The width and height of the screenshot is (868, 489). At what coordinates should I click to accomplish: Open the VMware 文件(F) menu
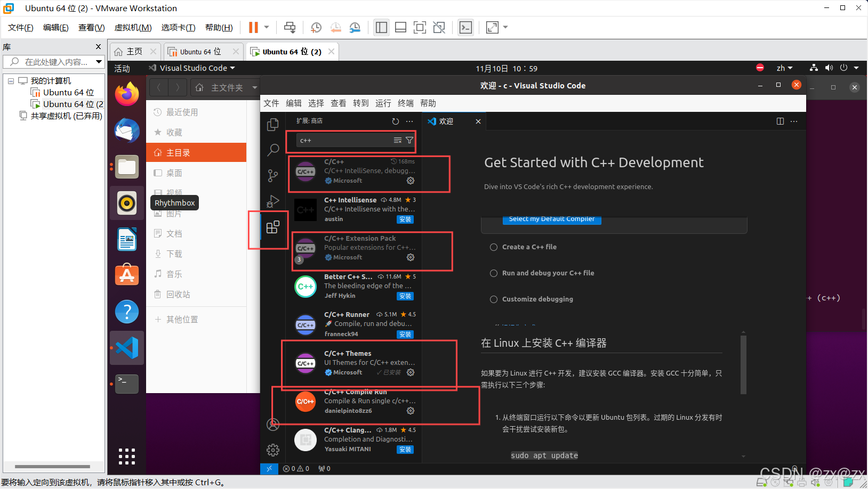[21, 27]
